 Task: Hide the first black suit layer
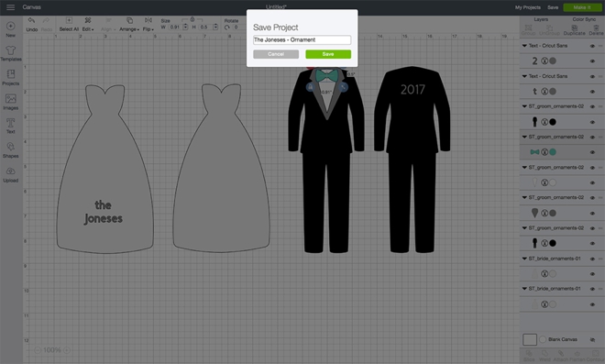pos(592,122)
